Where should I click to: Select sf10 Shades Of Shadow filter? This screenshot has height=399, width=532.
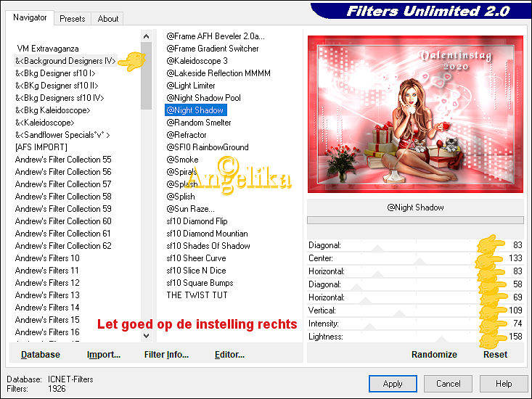(x=208, y=246)
